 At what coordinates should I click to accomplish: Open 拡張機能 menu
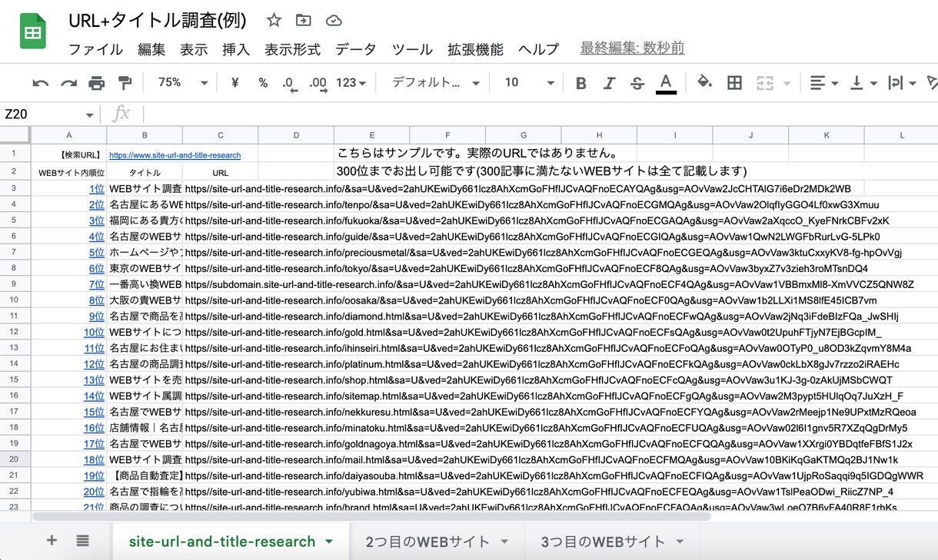point(475,49)
